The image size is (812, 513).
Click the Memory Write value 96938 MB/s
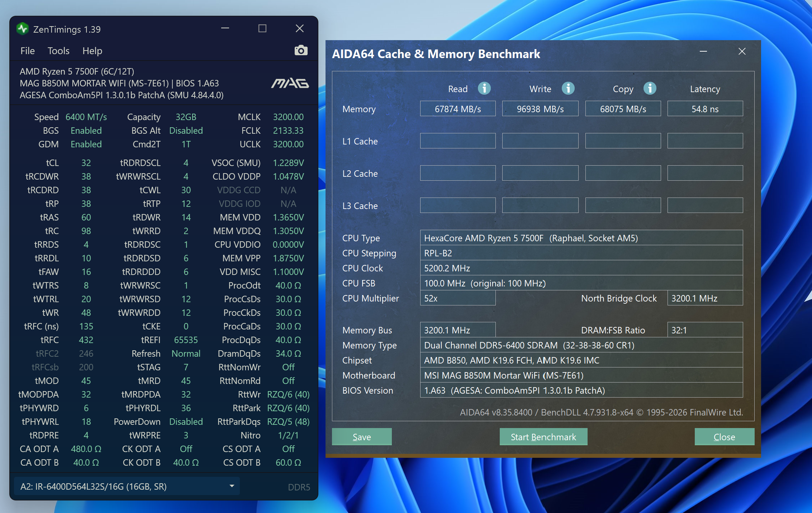[540, 109]
